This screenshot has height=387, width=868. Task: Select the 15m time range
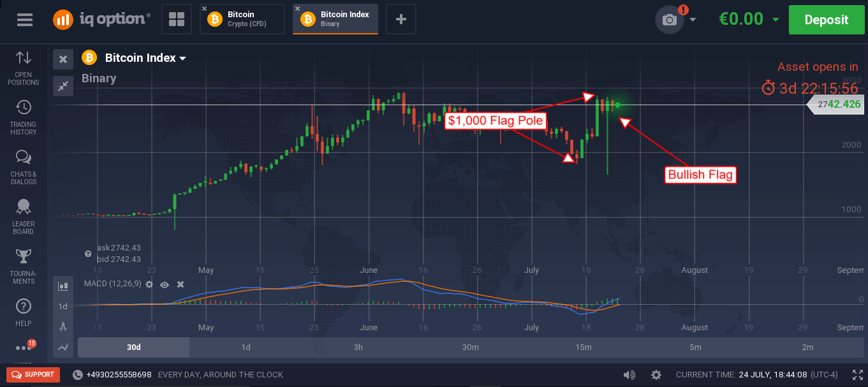coord(583,347)
